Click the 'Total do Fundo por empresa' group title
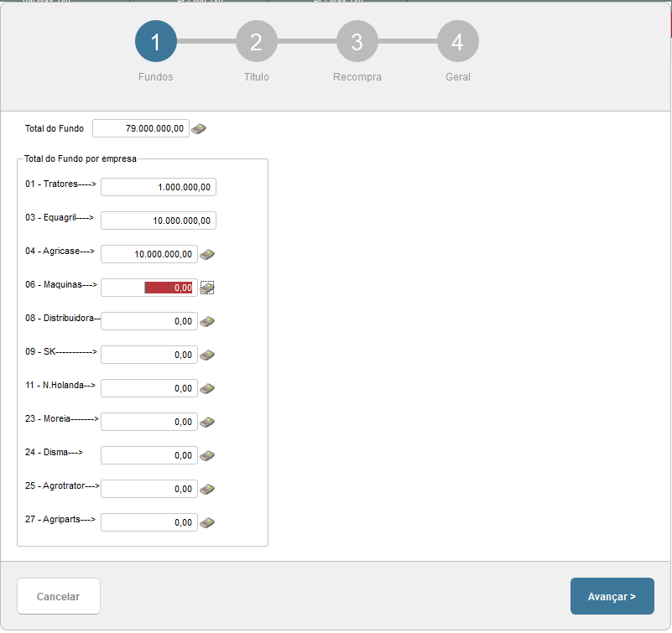The image size is (672, 633). pyautogui.click(x=81, y=159)
